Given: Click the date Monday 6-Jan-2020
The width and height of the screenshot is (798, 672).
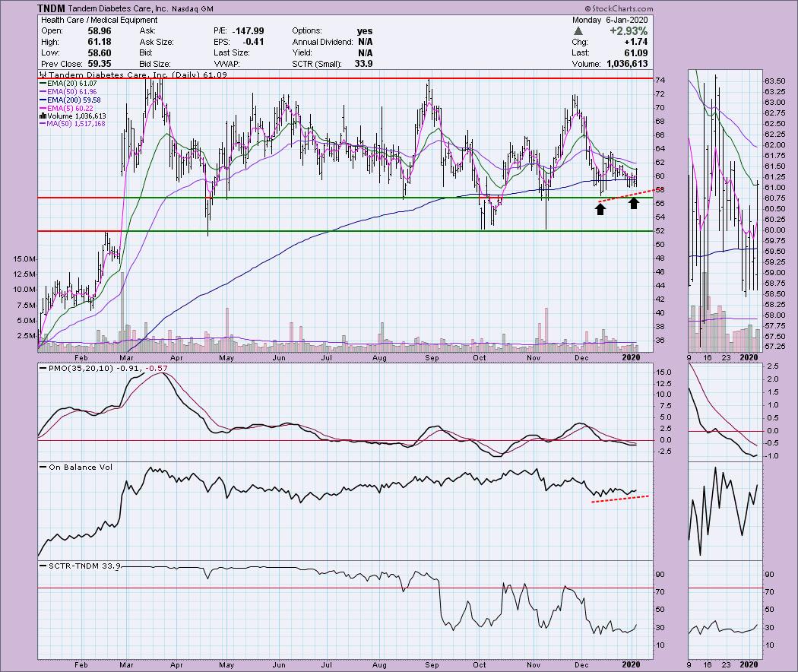Looking at the screenshot, I should (610, 20).
